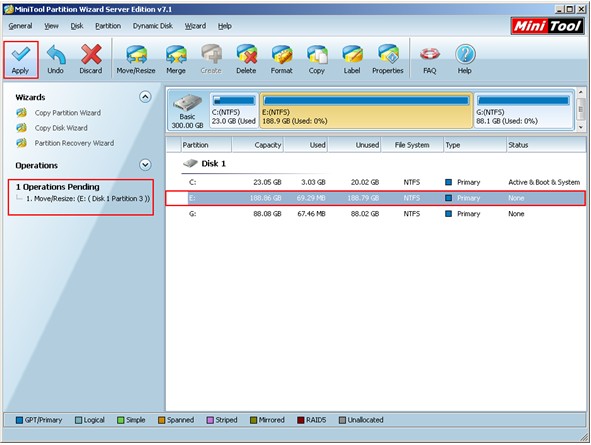The width and height of the screenshot is (591, 445).
Task: Sort by the Used column header
Action: pos(306,145)
